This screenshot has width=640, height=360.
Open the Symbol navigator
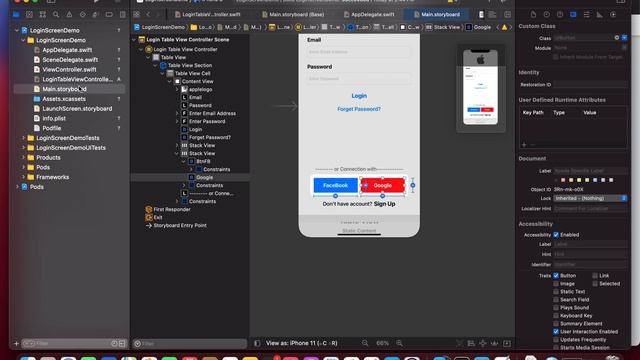tap(42, 15)
